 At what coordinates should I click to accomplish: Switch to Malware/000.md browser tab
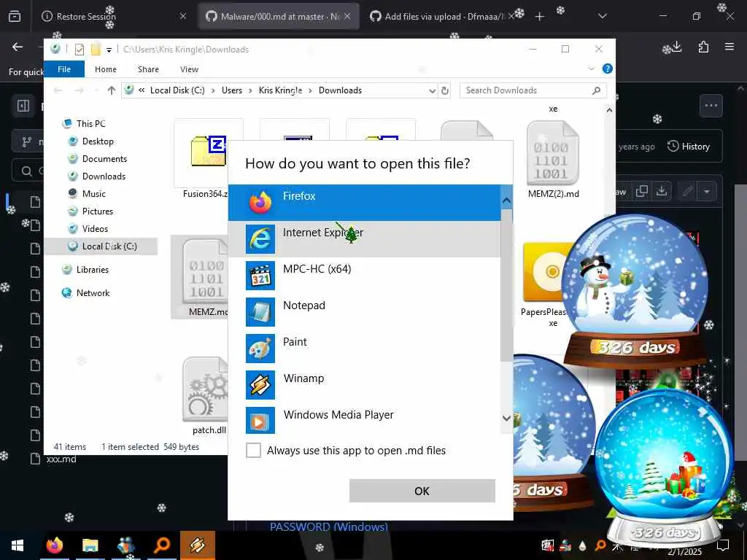[x=279, y=16]
